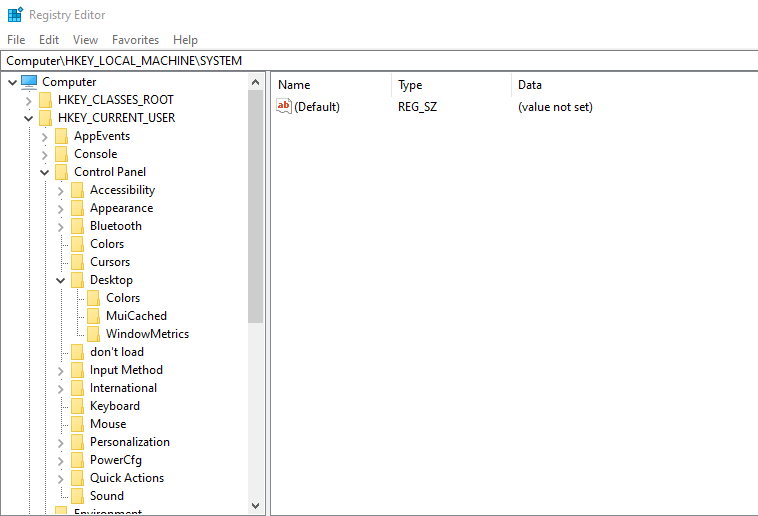Expand HKEY_CLASSES_ROOT key
The height and width of the screenshot is (516, 758).
[29, 101]
